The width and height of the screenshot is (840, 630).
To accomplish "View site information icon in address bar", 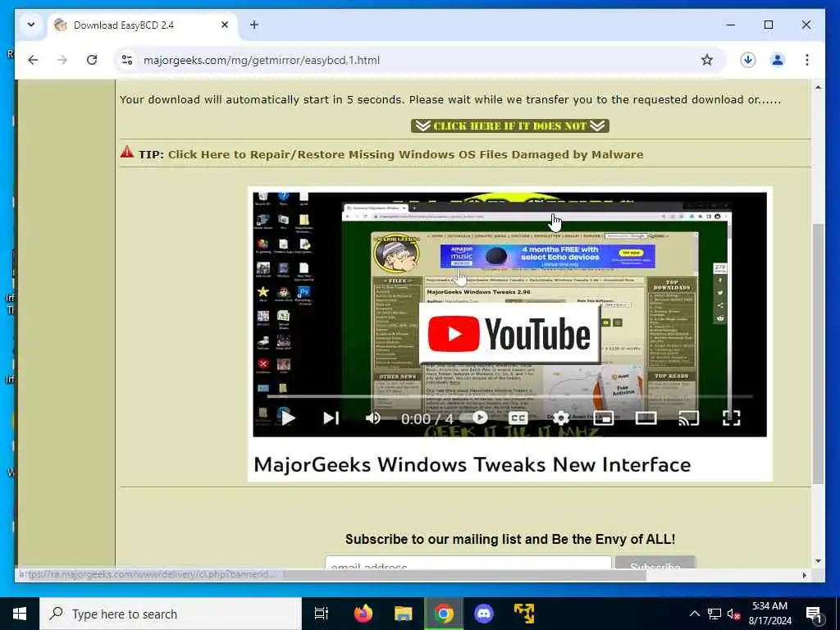I will 127,60.
